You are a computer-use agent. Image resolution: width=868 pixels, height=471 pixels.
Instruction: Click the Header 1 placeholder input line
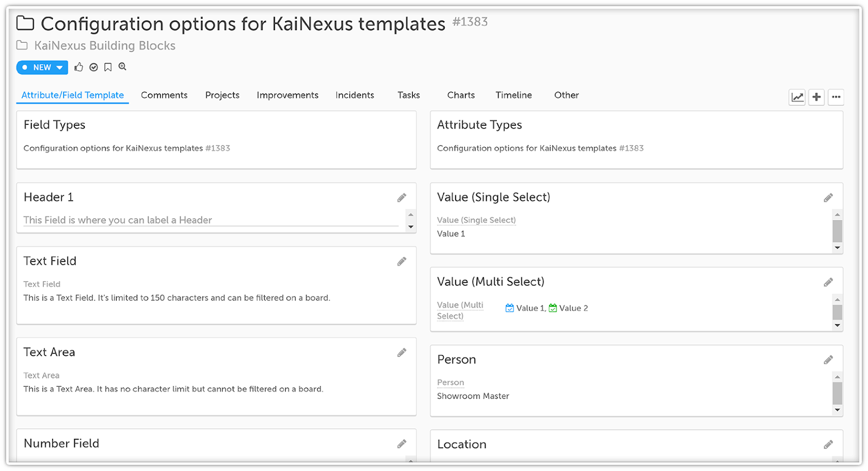click(211, 220)
